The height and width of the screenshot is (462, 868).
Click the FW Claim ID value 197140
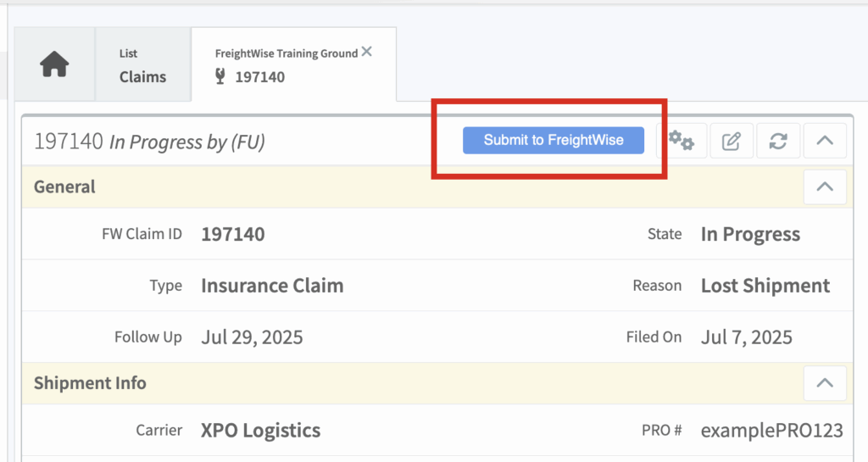232,235
